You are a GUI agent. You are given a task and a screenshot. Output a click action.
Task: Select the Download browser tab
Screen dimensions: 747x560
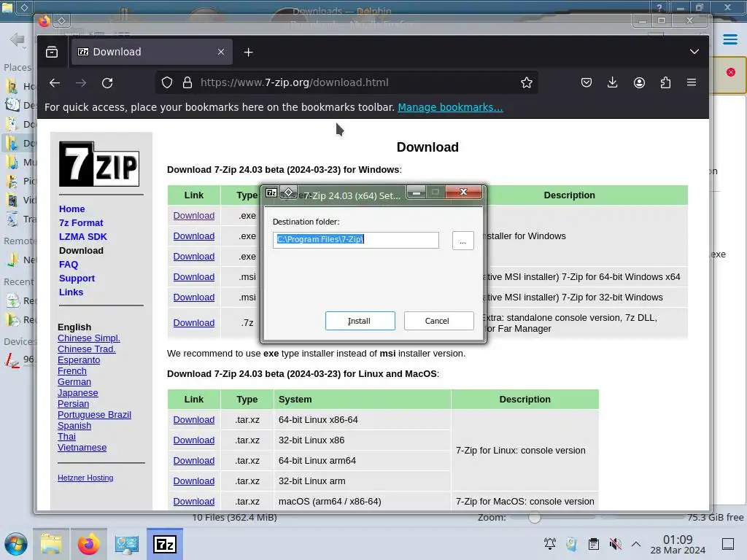(x=152, y=52)
